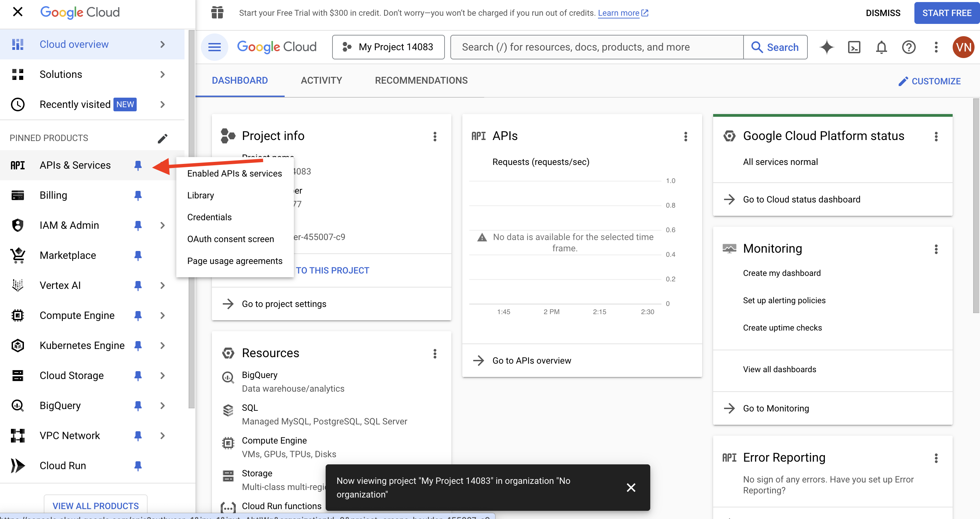Click the START FREE button
Screen dimensions: 980x519
click(947, 13)
